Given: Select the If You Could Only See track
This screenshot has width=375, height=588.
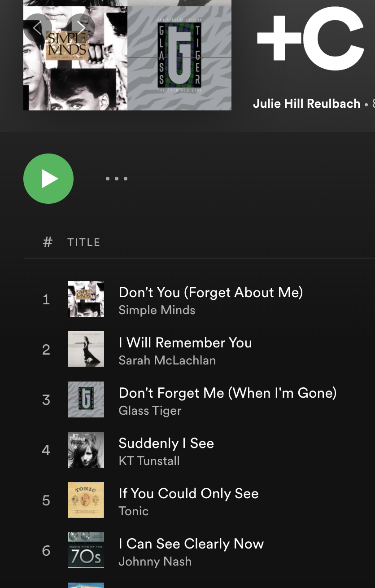Looking at the screenshot, I should (188, 494).
